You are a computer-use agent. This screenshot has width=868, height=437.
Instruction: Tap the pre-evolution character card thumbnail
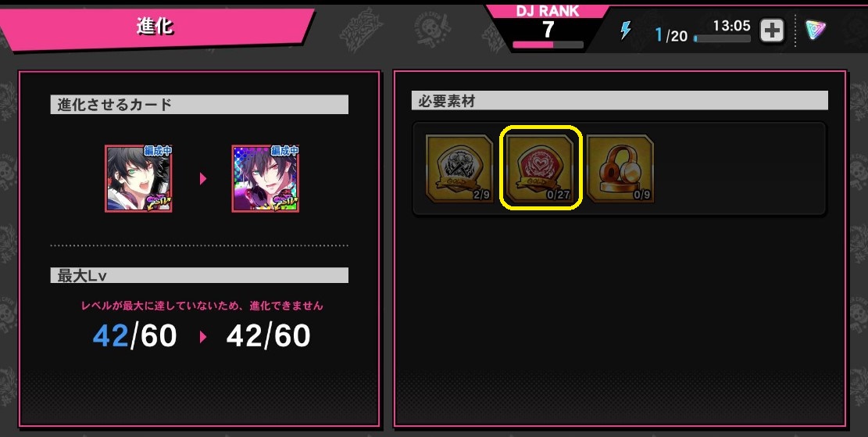[138, 178]
